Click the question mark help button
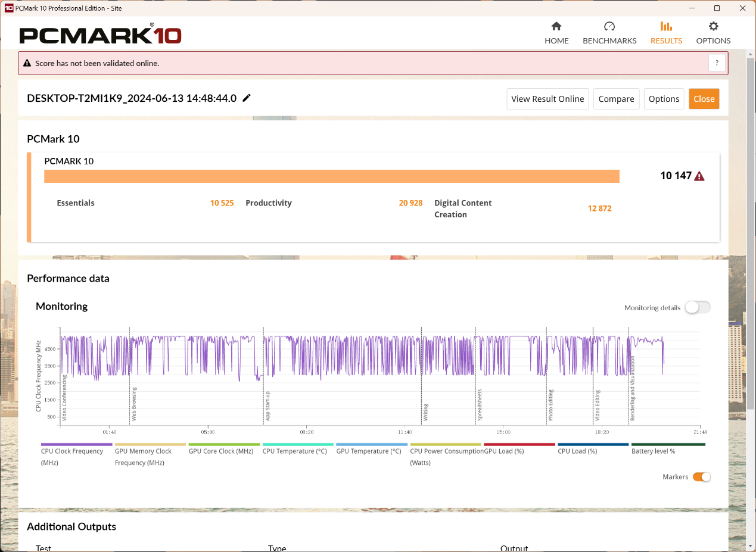Viewport: 756px width, 552px height. click(717, 63)
